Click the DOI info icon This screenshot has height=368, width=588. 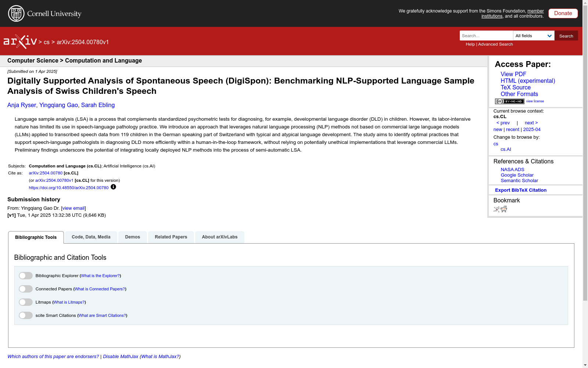click(113, 187)
